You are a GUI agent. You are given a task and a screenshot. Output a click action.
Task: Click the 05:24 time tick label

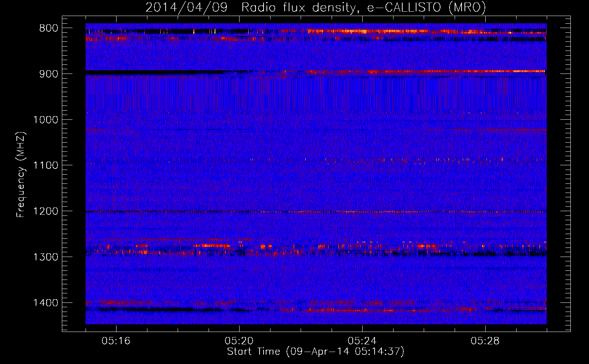(362, 341)
